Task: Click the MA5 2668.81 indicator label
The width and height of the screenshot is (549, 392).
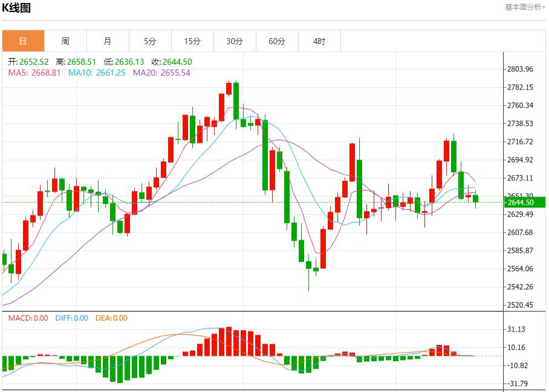Action: (34, 73)
